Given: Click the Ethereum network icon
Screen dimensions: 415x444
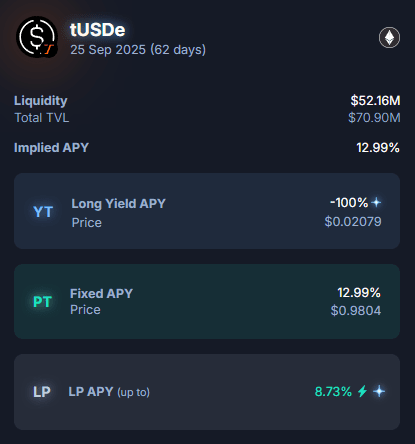Looking at the screenshot, I should click(x=389, y=37).
